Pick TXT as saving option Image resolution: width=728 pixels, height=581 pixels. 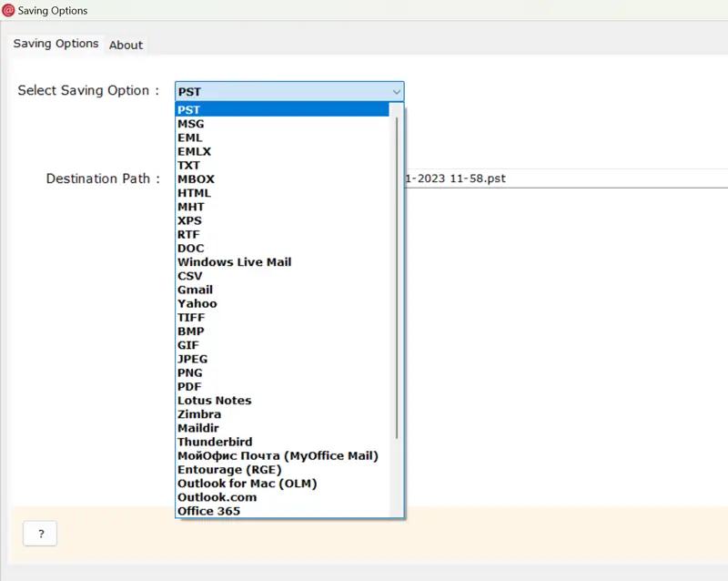point(282,165)
